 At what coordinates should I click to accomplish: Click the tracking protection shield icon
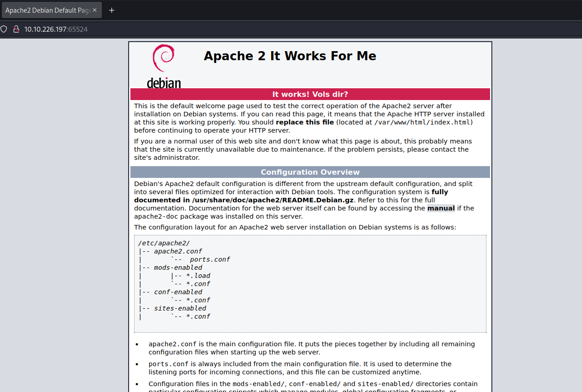pos(4,29)
